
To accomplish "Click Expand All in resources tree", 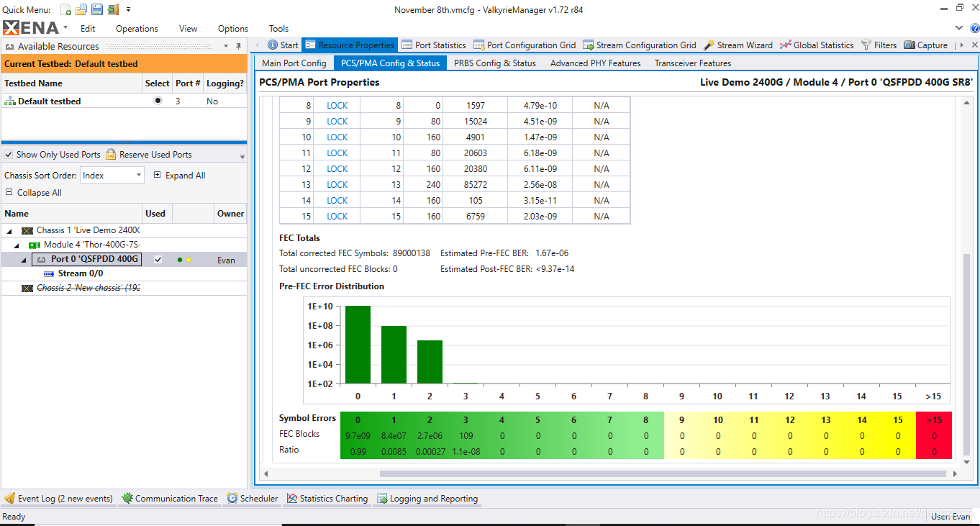I will (180, 175).
